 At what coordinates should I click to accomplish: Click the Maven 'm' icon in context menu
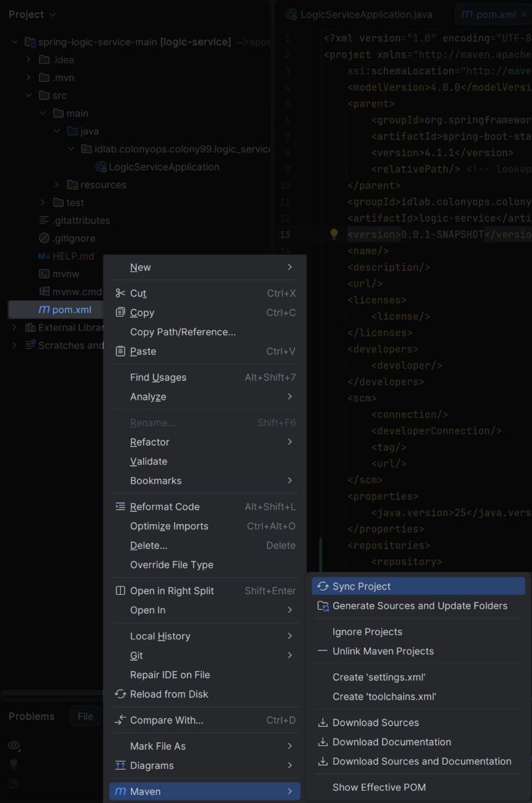(120, 791)
